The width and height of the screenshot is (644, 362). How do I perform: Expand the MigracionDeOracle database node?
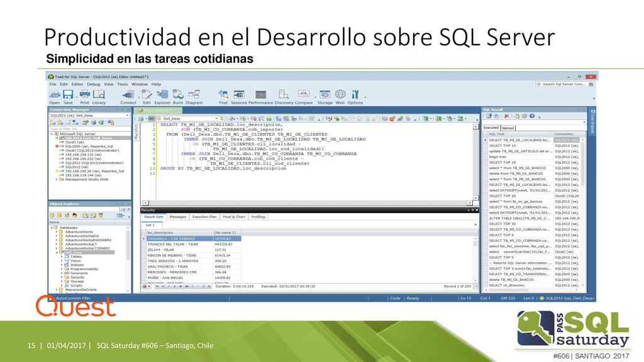(x=57, y=290)
